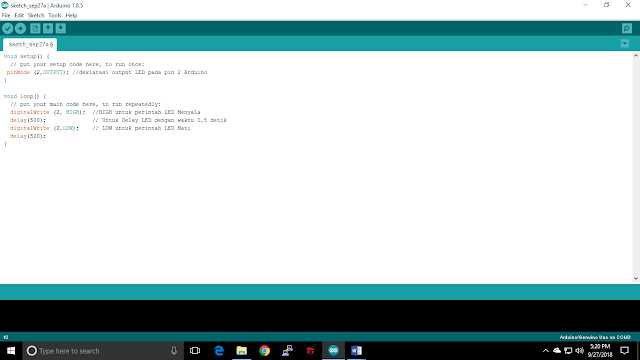The width and height of the screenshot is (640, 360).
Task: Click the Type here to search field
Action: click(103, 351)
